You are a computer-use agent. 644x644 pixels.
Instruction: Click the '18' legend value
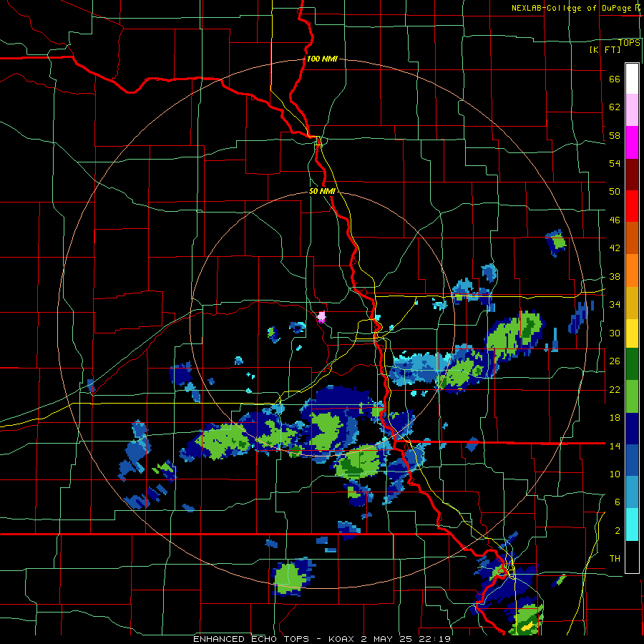[615, 418]
